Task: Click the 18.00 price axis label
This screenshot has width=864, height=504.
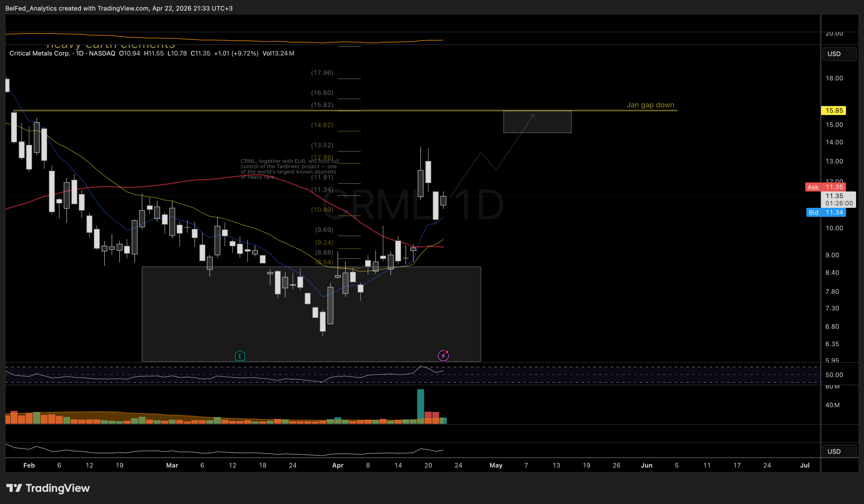Action: click(x=834, y=78)
